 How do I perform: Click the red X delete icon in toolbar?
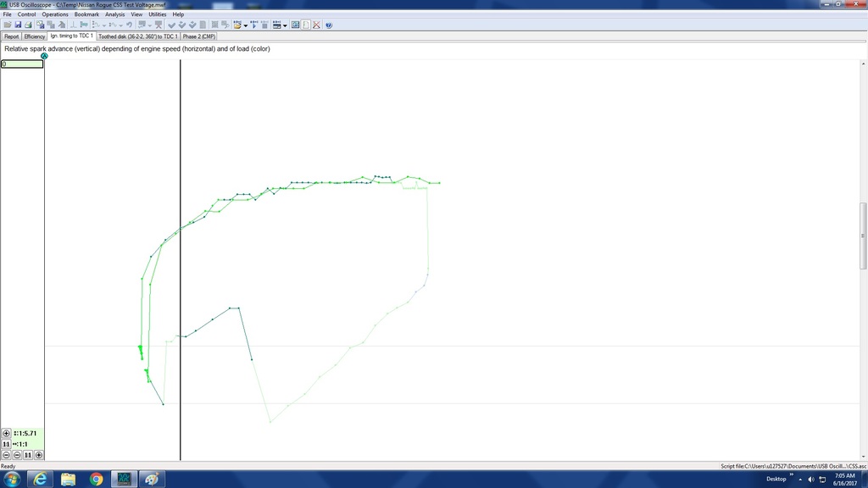[317, 25]
